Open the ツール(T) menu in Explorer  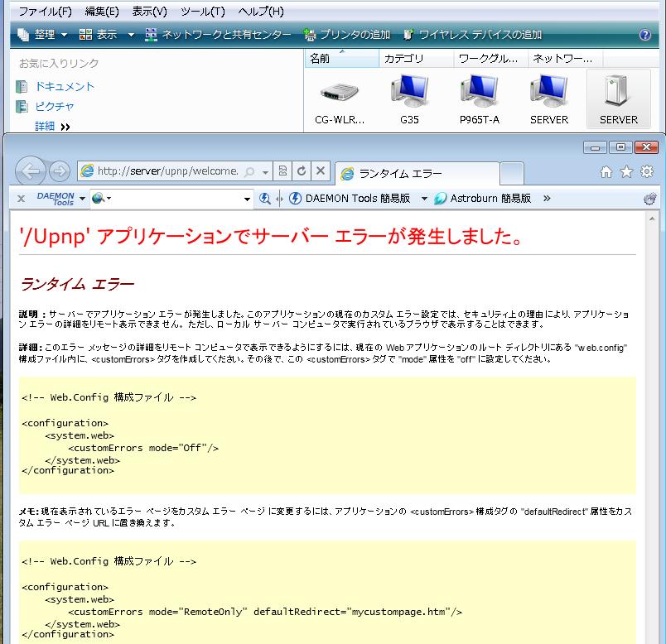click(x=203, y=12)
